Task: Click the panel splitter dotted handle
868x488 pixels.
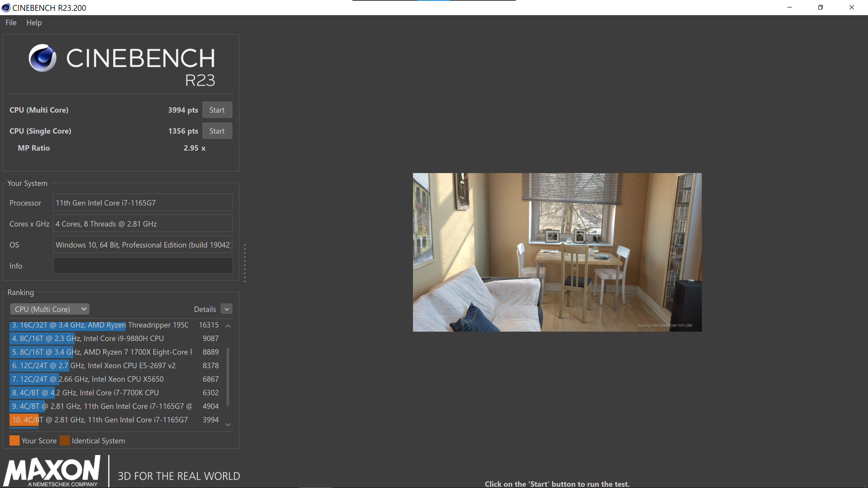Action: (x=245, y=263)
